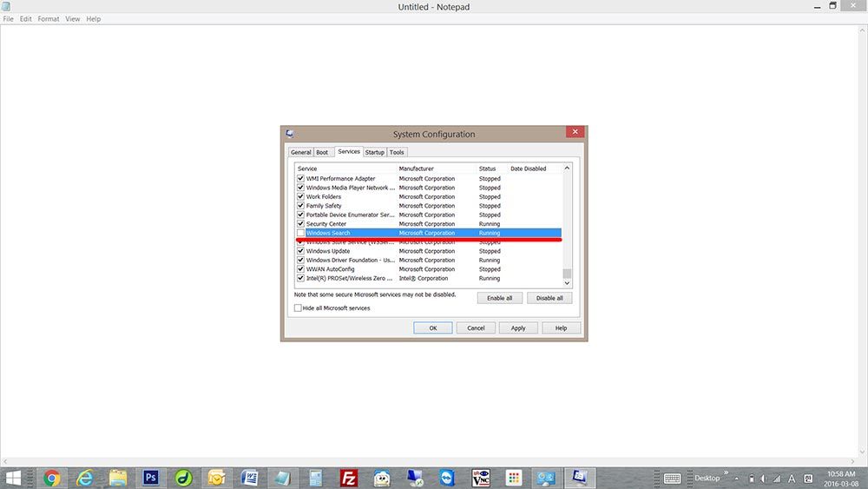Select System Configuration taskbar icon

(579, 478)
